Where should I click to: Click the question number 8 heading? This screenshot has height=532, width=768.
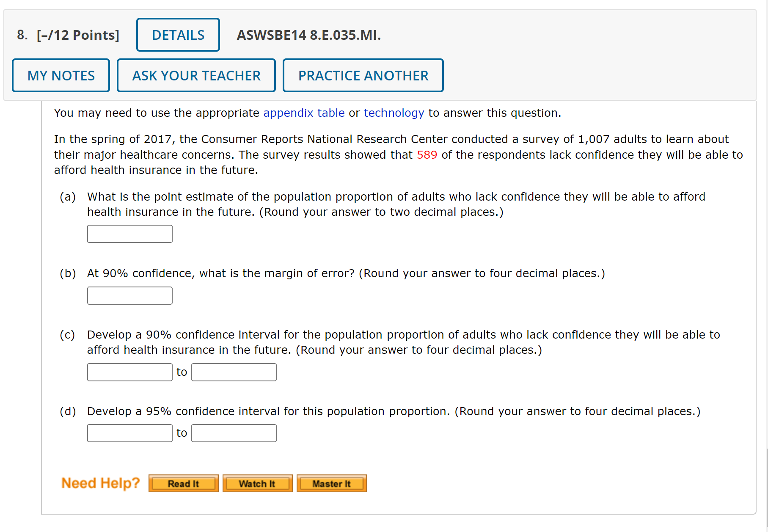[22, 36]
